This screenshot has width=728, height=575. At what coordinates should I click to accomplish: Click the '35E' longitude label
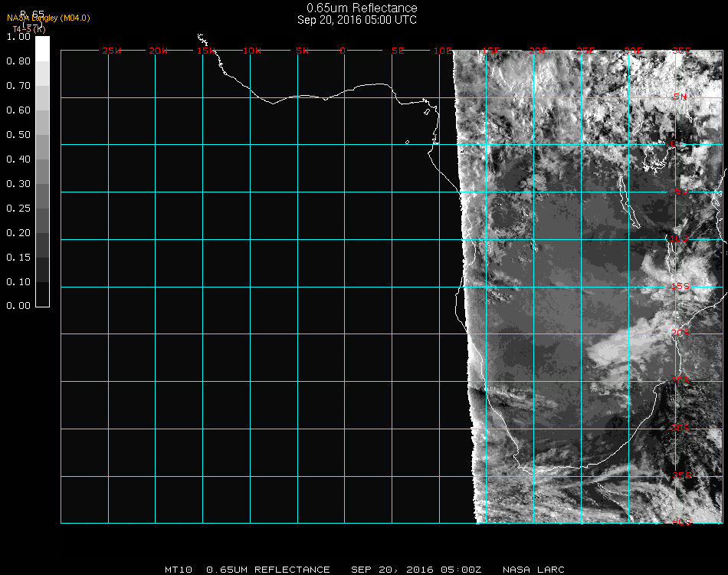click(681, 51)
